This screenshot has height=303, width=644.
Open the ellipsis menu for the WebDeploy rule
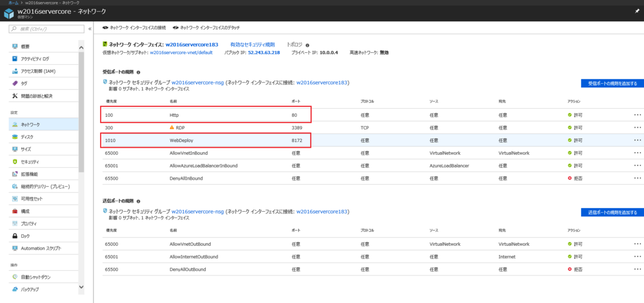[x=638, y=140]
